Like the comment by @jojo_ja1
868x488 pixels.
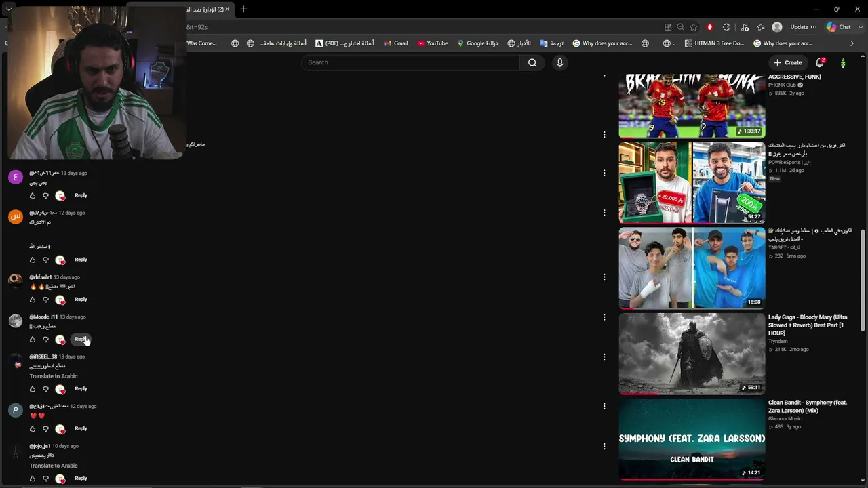(x=33, y=479)
